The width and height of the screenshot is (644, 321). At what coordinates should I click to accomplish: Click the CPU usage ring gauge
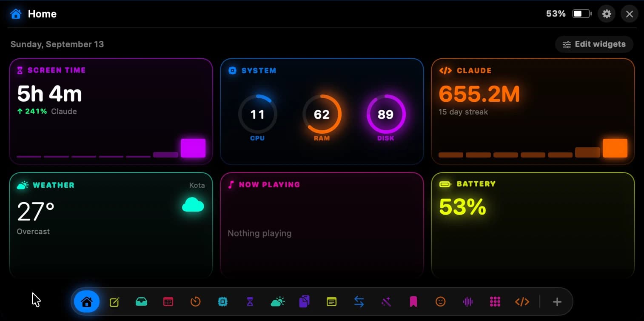tap(257, 114)
